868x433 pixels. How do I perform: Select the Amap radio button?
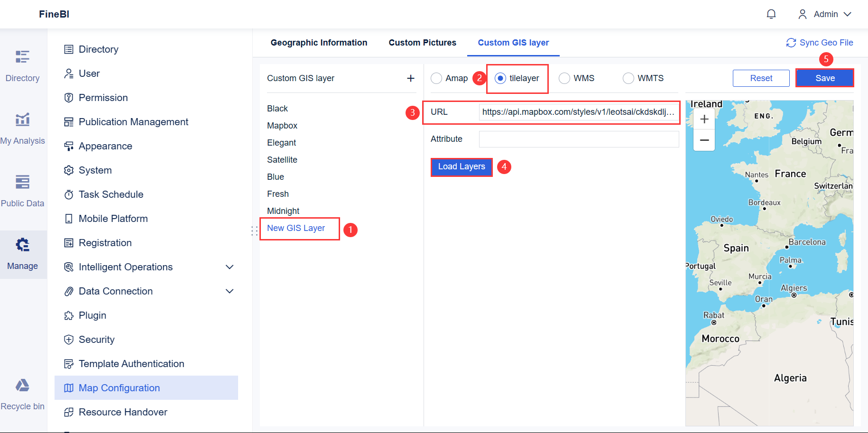coord(436,78)
